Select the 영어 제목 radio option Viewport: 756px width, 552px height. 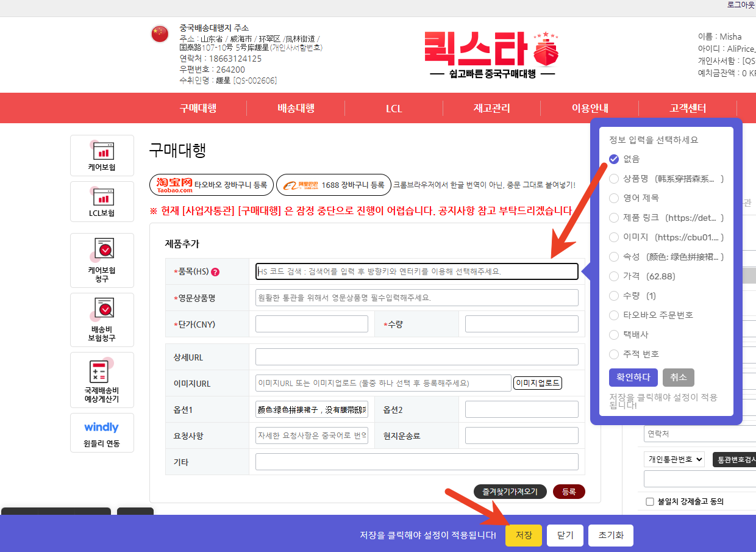[615, 198]
